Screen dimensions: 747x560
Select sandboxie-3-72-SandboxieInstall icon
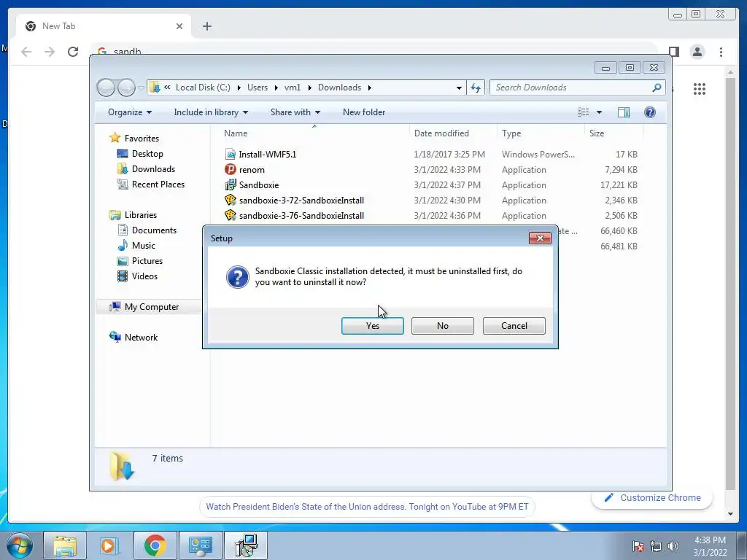pyautogui.click(x=231, y=200)
